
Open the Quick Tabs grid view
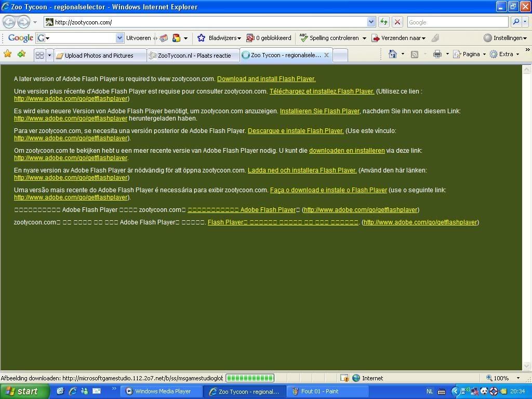click(39, 55)
